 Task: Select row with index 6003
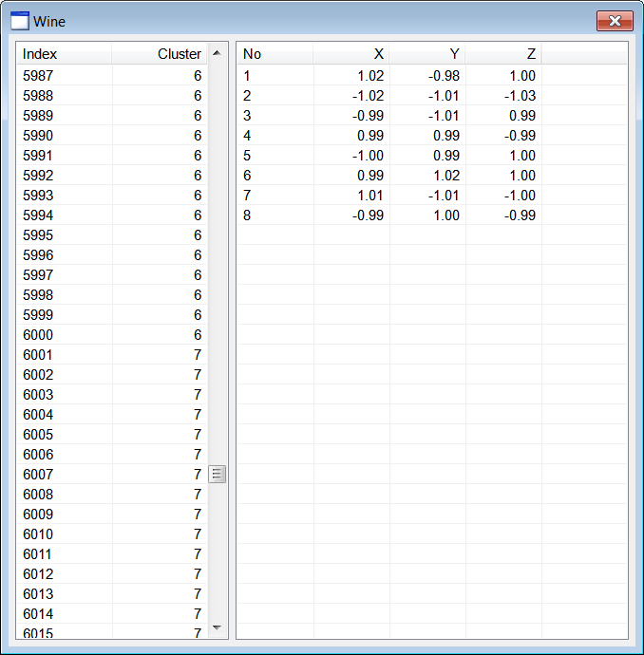112,394
